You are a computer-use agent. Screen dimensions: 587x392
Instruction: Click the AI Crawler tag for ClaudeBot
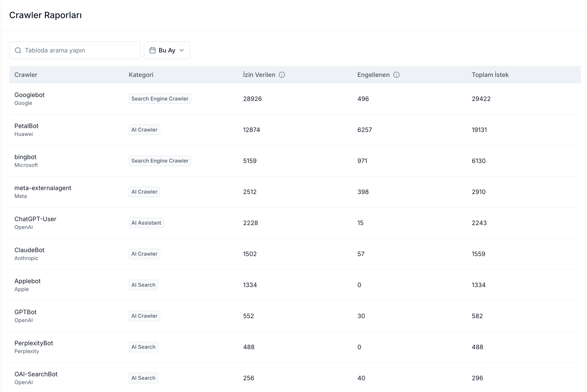[144, 254]
